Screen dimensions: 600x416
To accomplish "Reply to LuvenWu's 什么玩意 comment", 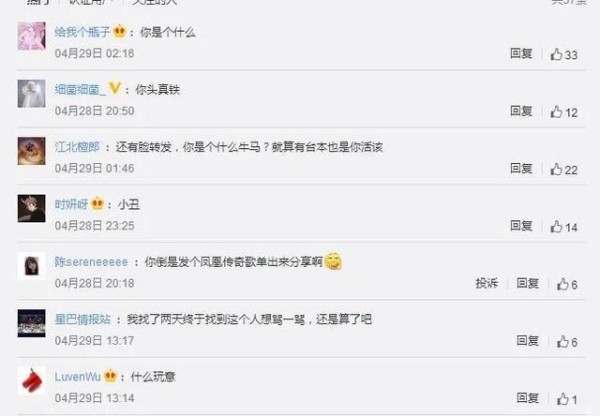I will 527,398.
